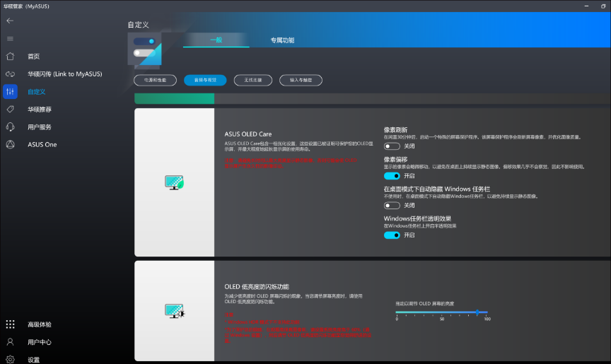This screenshot has width=611, height=364.
Task: Click the 50 mark on OLED brightness slider
Action: [442, 319]
